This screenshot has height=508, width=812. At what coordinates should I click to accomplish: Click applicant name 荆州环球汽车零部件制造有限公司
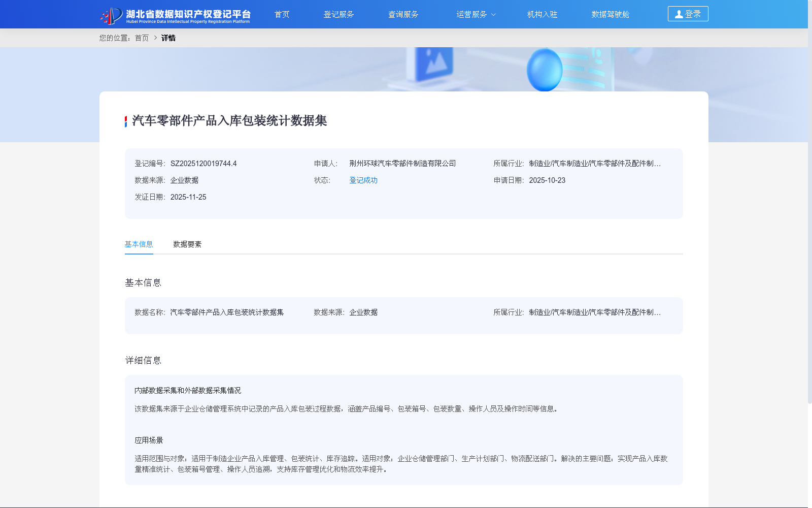(x=401, y=163)
